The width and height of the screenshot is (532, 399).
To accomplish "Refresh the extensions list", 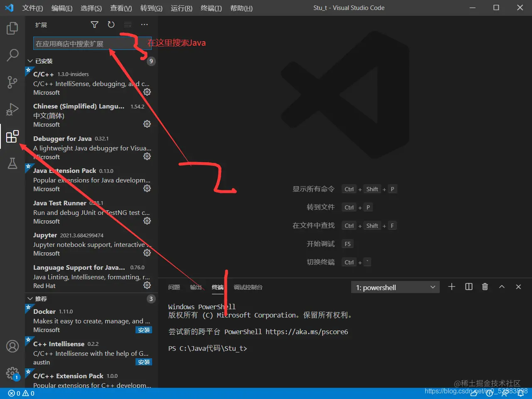I will tap(111, 25).
